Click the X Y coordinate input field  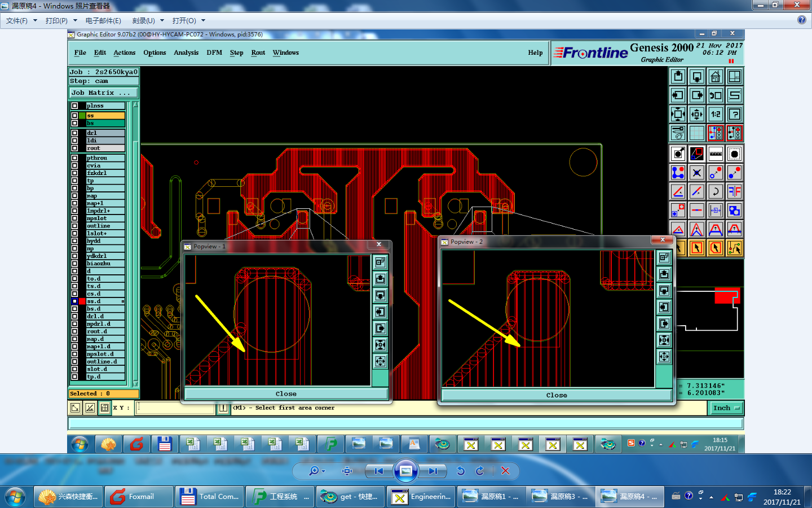click(x=175, y=408)
